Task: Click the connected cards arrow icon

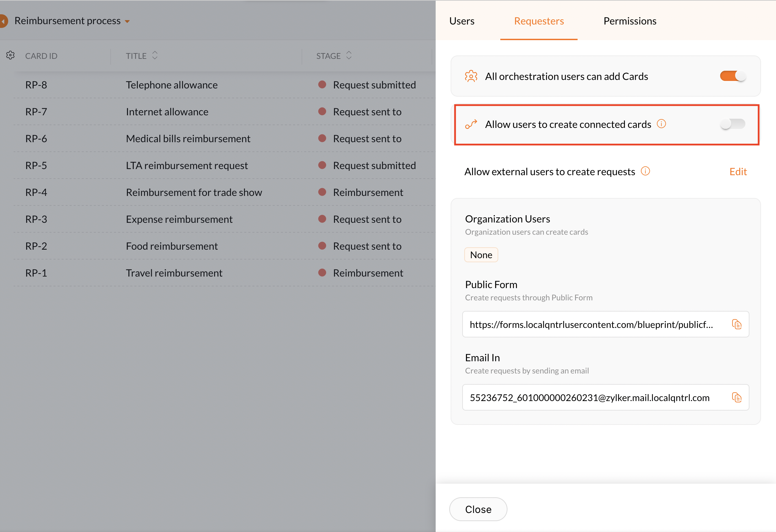Action: tap(471, 124)
